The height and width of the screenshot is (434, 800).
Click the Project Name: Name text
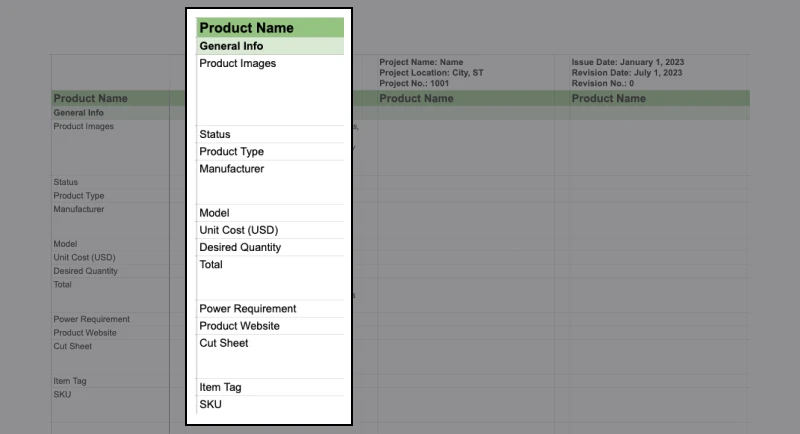click(x=421, y=63)
